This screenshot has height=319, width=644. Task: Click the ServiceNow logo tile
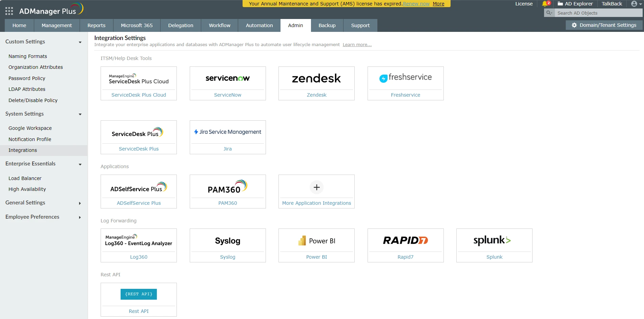click(228, 78)
